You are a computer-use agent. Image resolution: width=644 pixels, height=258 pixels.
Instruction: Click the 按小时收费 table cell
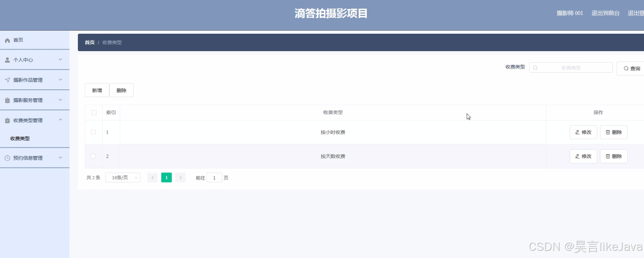(x=333, y=132)
